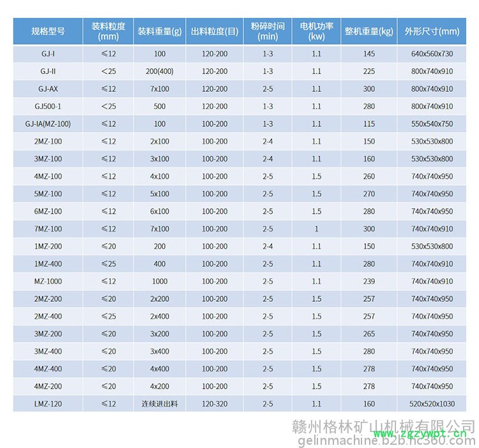The image size is (479, 448).
Task: Click the 520x520x1030 dimension value
Action: (x=432, y=403)
